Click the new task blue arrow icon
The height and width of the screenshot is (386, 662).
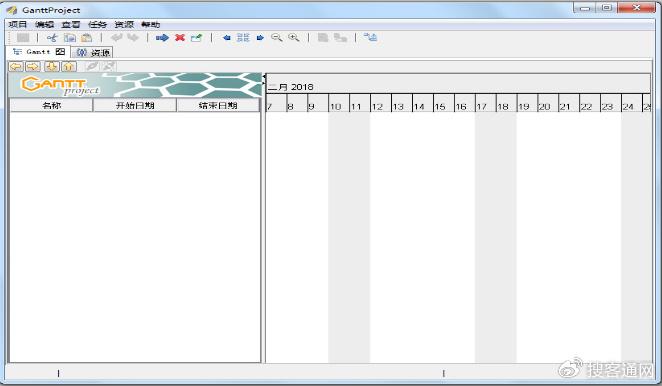(x=162, y=38)
